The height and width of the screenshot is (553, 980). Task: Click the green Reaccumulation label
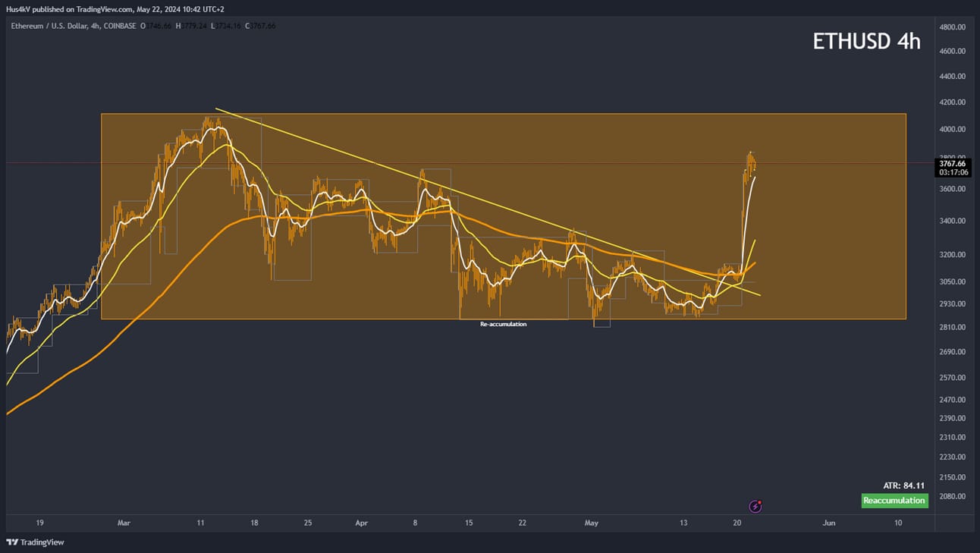[x=895, y=501]
